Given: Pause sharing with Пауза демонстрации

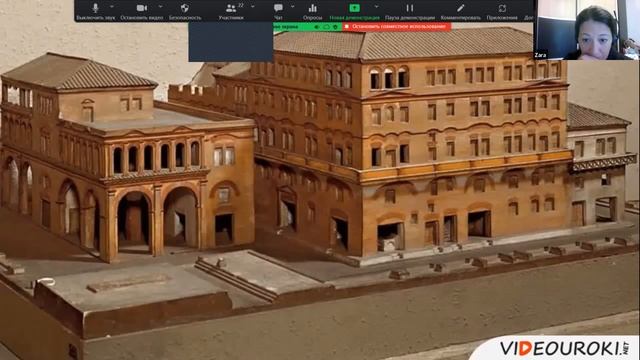Looking at the screenshot, I should [410, 11].
